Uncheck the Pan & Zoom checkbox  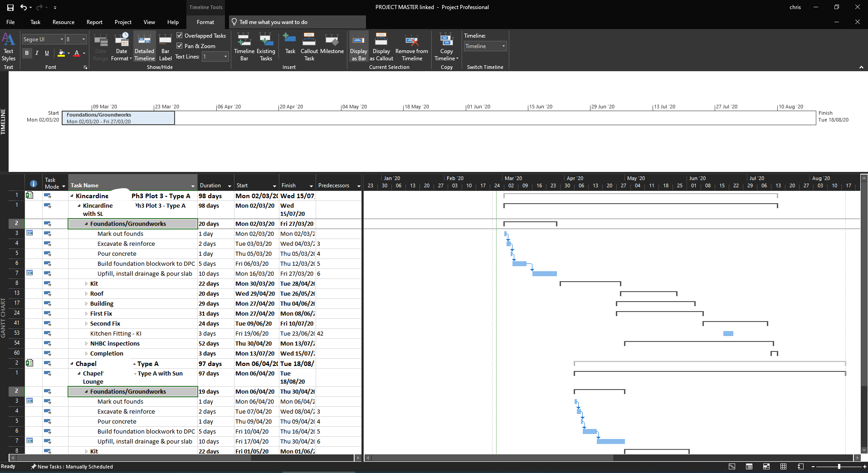click(x=180, y=46)
